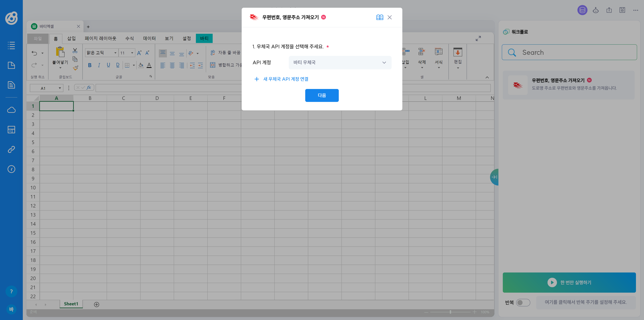Switch to the 보기 ribbon tab
The image size is (644, 320).
coord(169,38)
